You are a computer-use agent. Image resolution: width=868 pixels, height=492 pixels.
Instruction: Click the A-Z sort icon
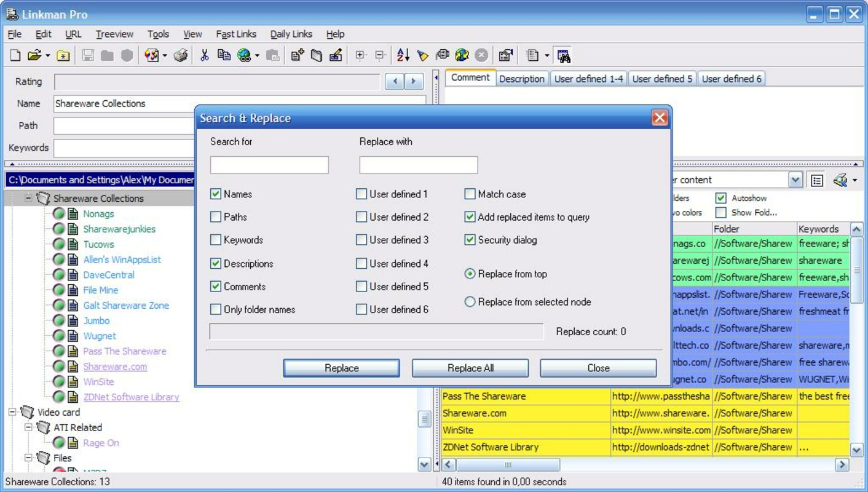(403, 55)
